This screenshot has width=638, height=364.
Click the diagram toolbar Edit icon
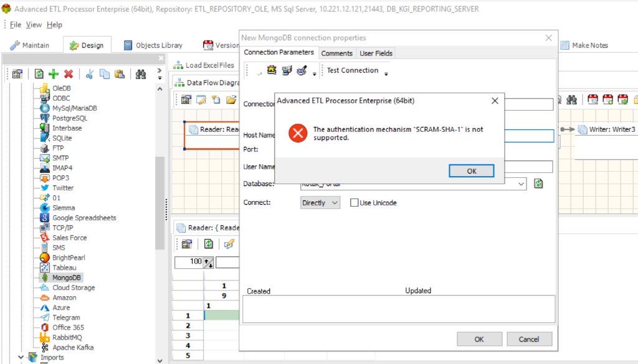click(201, 100)
